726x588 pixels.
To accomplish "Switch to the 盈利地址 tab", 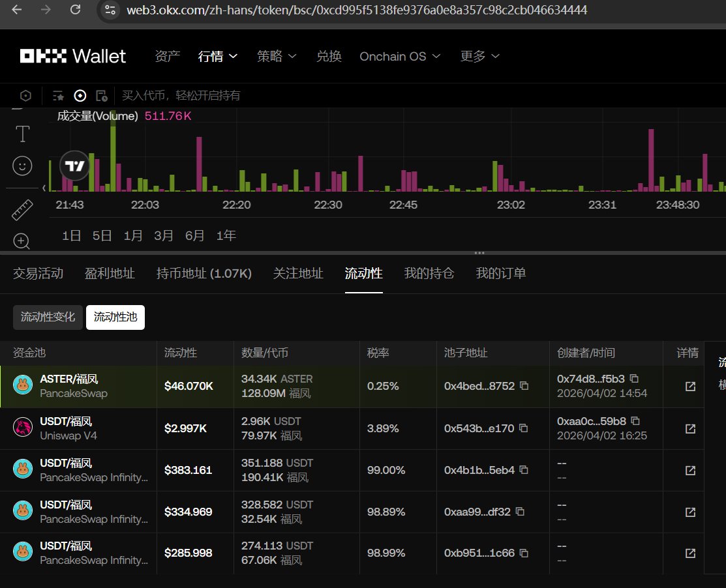I will click(x=110, y=273).
